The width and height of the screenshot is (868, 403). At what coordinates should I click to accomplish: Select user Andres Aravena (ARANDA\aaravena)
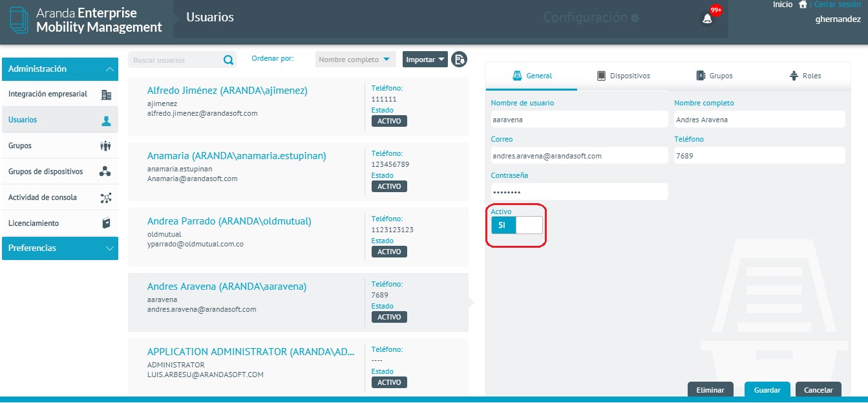[x=298, y=302]
